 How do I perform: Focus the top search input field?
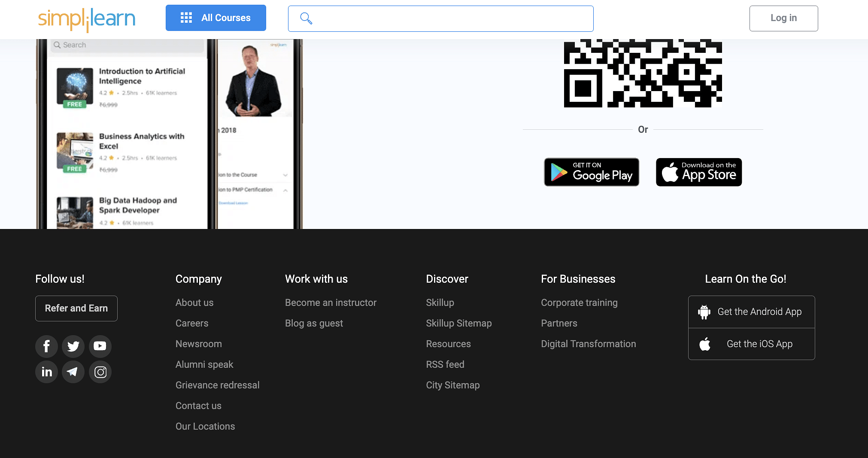pos(441,18)
